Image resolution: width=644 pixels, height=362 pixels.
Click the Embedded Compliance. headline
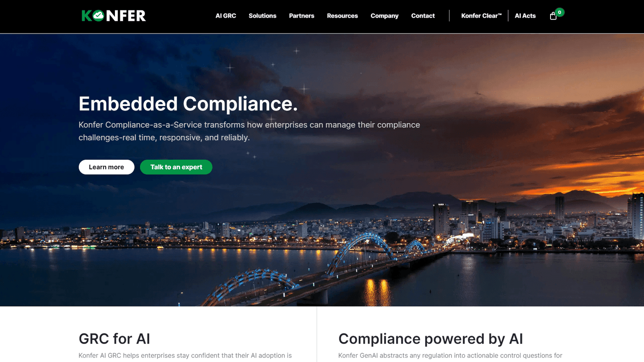pos(188,104)
